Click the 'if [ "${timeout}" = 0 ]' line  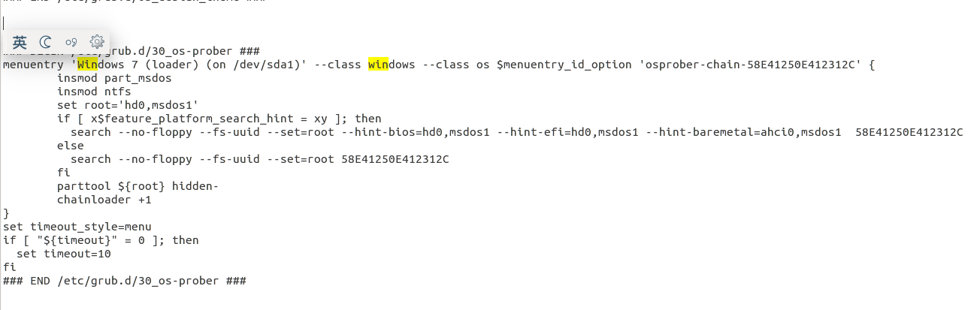point(101,240)
